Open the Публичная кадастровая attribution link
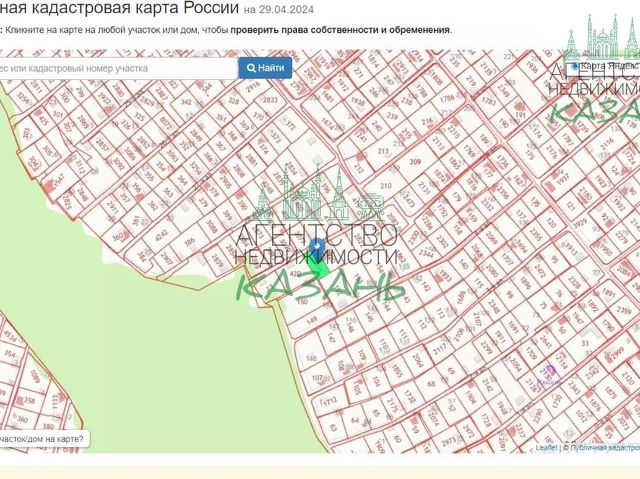Image resolution: width=640 pixels, height=479 pixels. click(x=605, y=448)
